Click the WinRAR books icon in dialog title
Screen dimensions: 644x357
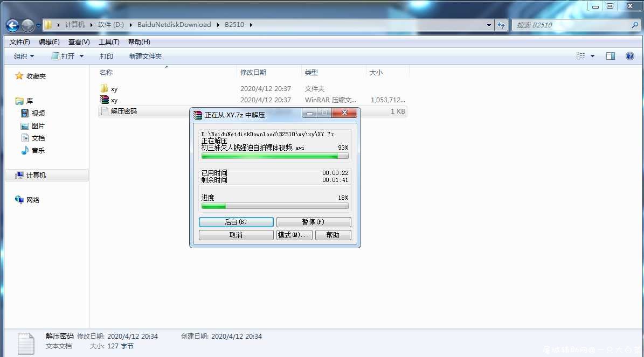198,115
